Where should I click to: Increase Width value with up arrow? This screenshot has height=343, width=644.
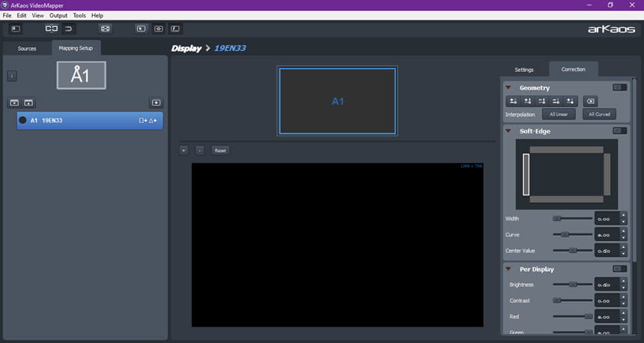click(x=623, y=215)
